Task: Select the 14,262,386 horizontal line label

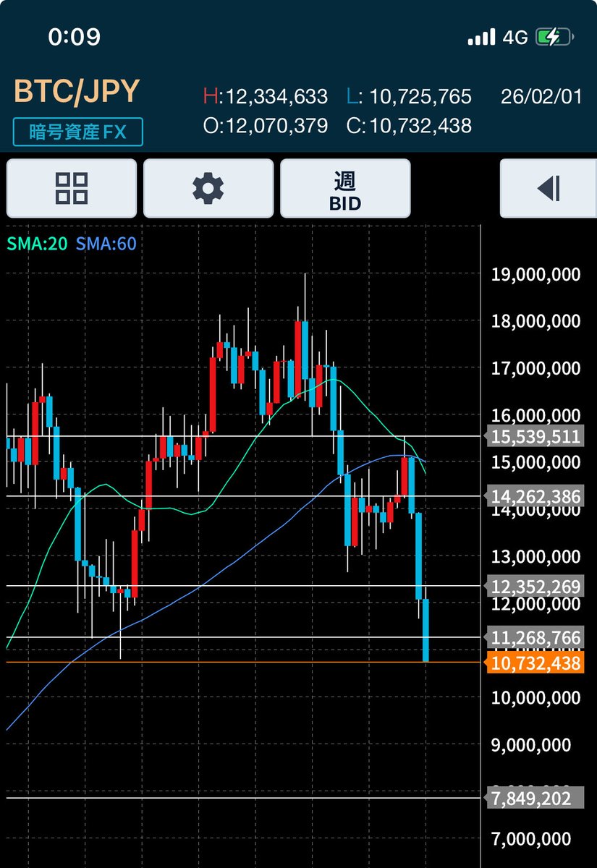Action: pos(535,496)
